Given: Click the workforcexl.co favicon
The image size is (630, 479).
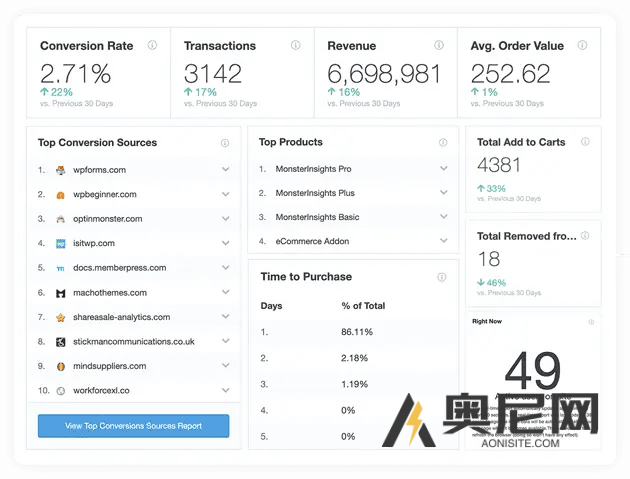Looking at the screenshot, I should pos(61,391).
